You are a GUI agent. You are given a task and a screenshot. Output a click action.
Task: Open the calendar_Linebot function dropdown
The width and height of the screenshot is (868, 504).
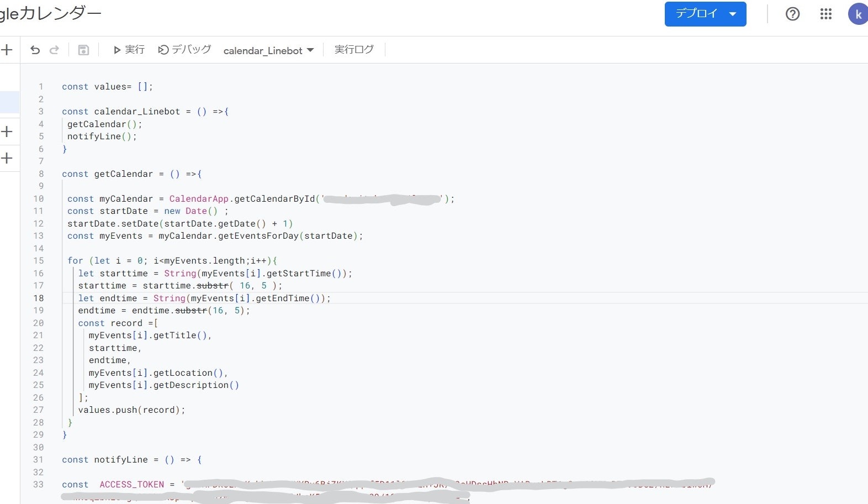[268, 50]
